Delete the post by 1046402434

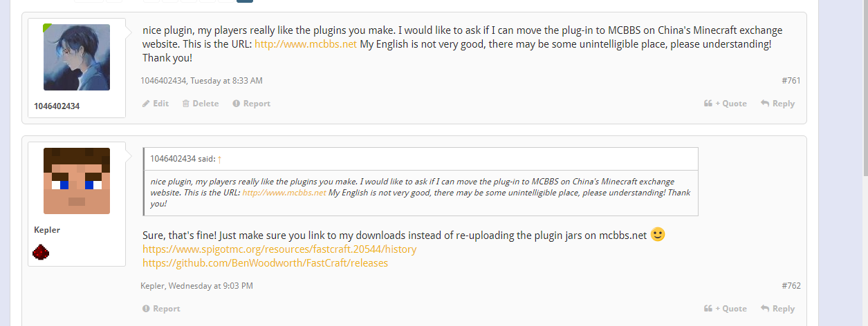[201, 104]
